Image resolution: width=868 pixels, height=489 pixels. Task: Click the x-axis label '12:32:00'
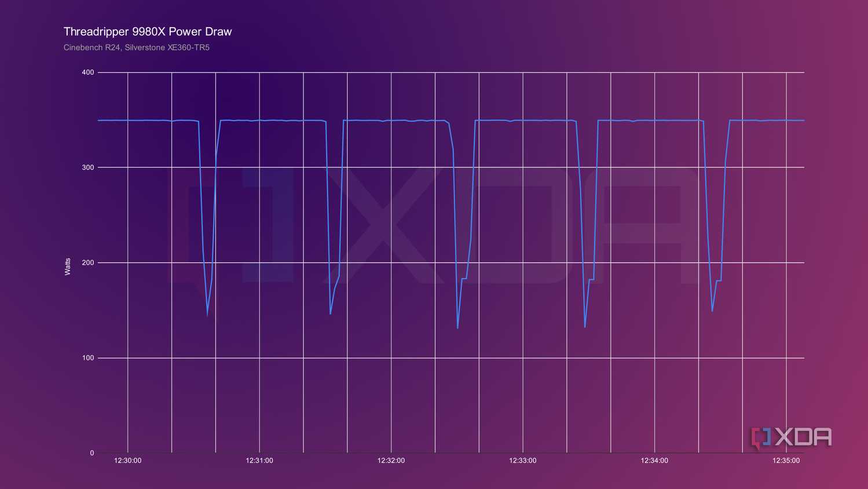tap(391, 461)
